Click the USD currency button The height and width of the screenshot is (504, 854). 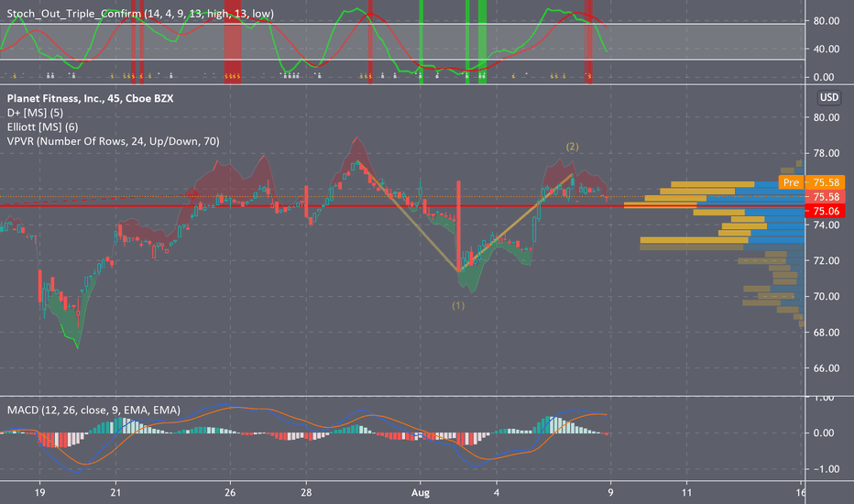[x=829, y=97]
